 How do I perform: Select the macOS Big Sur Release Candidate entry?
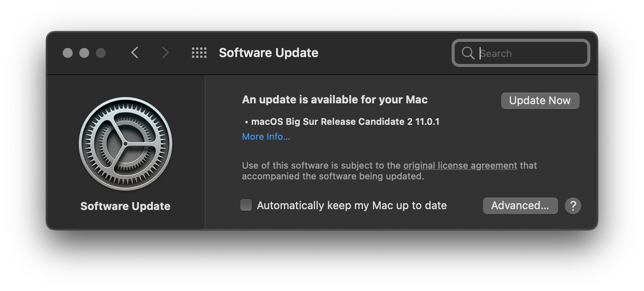[x=345, y=122]
